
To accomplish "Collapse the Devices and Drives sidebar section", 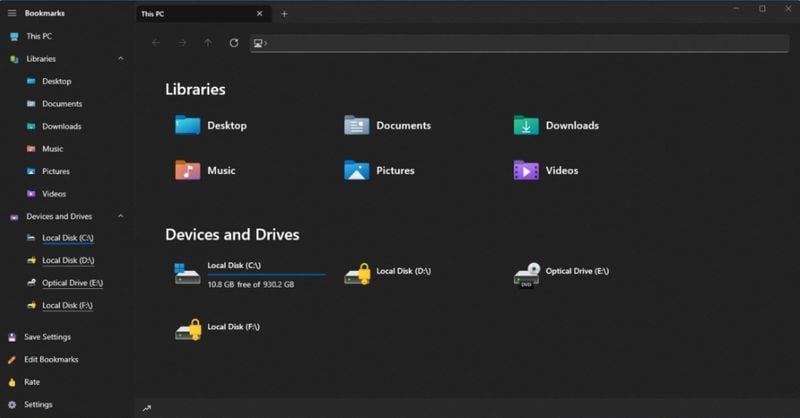I will click(121, 216).
